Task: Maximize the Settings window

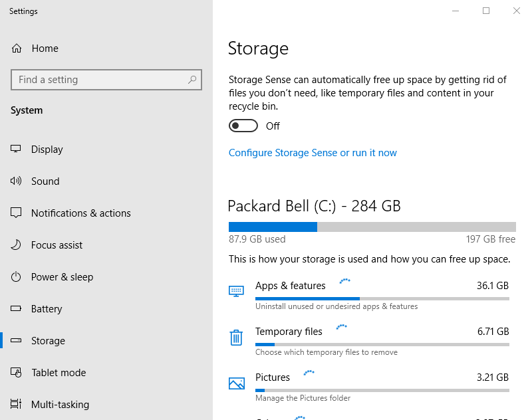Action: coord(486,11)
